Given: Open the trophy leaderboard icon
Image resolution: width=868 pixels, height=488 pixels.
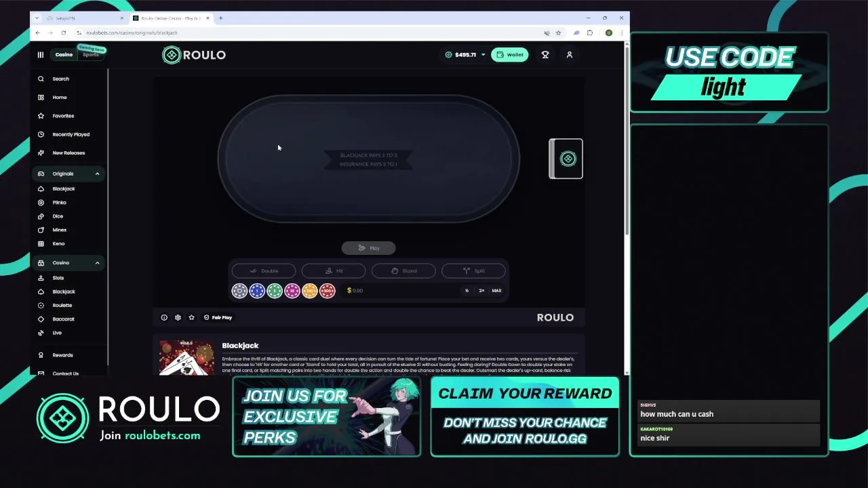Looking at the screenshot, I should (x=545, y=55).
